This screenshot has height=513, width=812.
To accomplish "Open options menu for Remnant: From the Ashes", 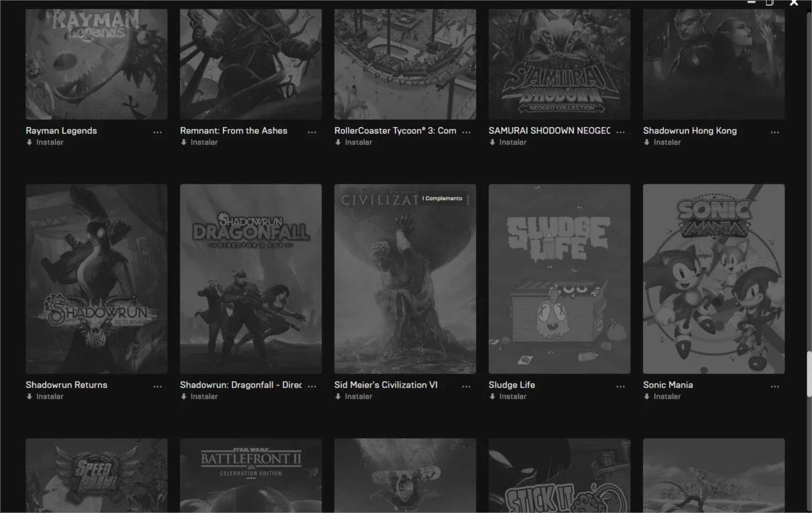I will pyautogui.click(x=312, y=132).
